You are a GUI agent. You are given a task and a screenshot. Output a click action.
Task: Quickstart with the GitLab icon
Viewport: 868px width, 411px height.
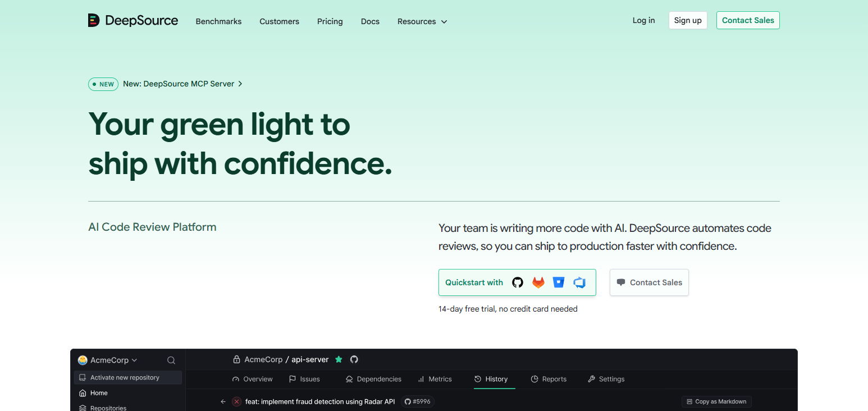(x=538, y=282)
